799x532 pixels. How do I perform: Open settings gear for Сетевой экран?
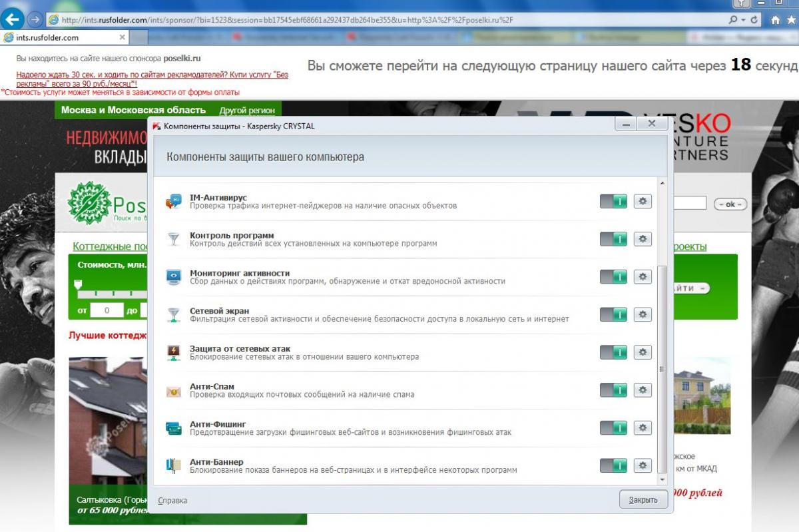[643, 314]
